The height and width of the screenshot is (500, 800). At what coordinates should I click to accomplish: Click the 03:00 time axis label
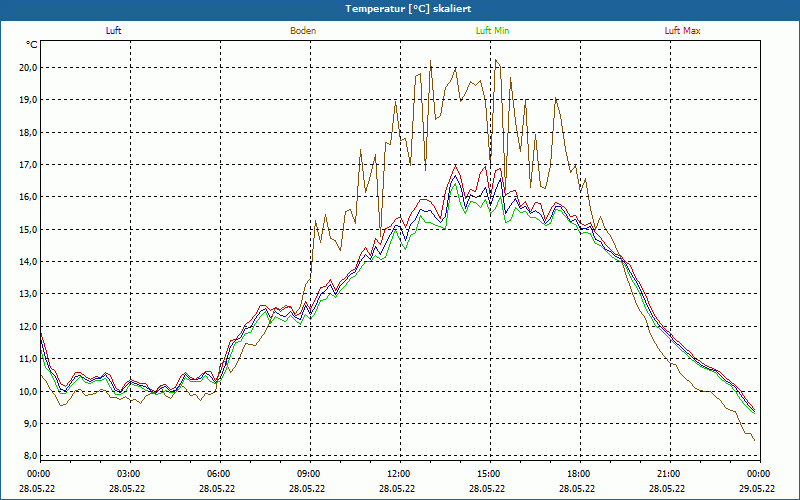127,474
